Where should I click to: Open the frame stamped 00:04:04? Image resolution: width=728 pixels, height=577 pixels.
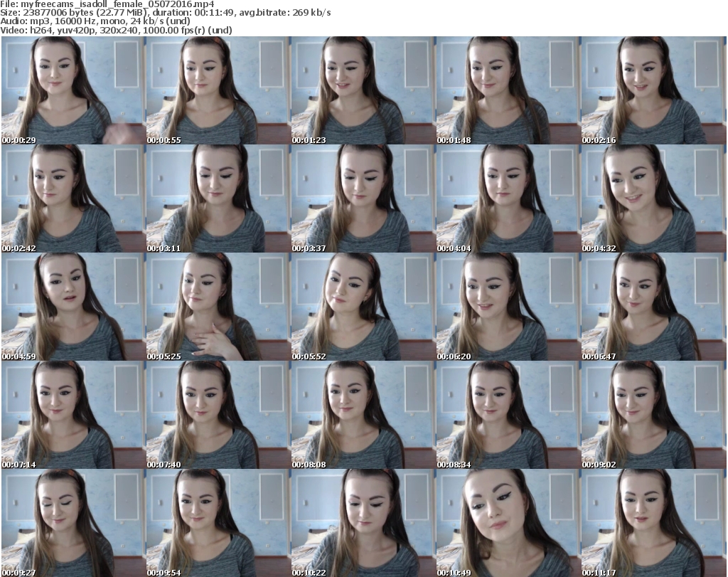pos(508,198)
